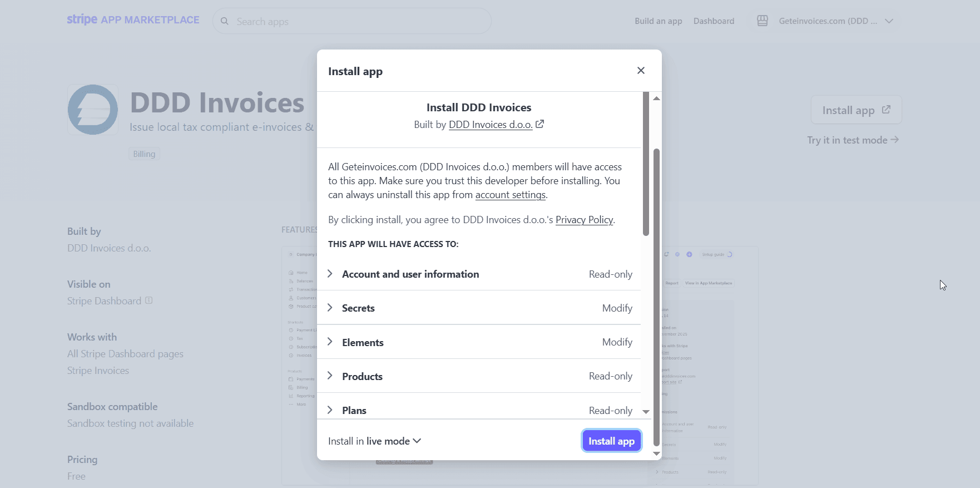
Task: Click inside the Search apps field
Action: point(352,21)
